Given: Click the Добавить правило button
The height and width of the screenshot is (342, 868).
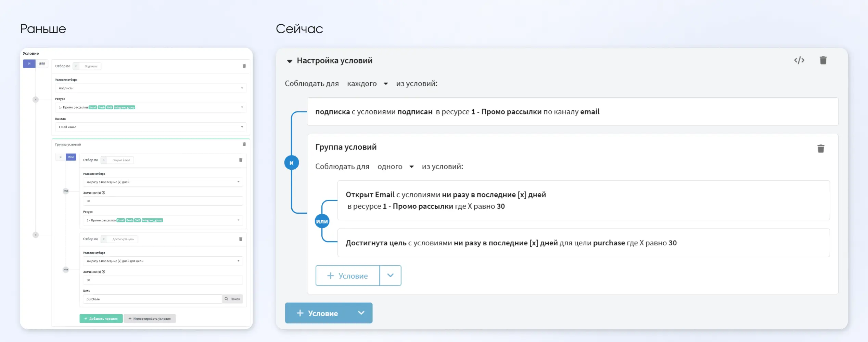Looking at the screenshot, I should click(101, 319).
